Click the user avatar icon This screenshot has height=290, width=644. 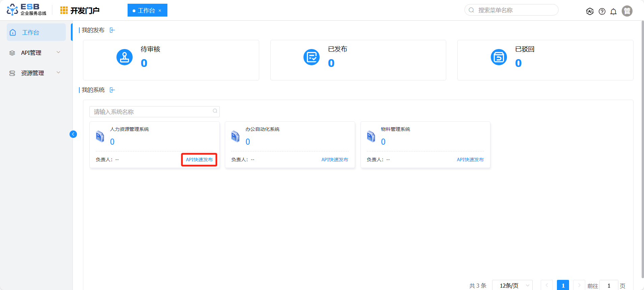click(627, 11)
